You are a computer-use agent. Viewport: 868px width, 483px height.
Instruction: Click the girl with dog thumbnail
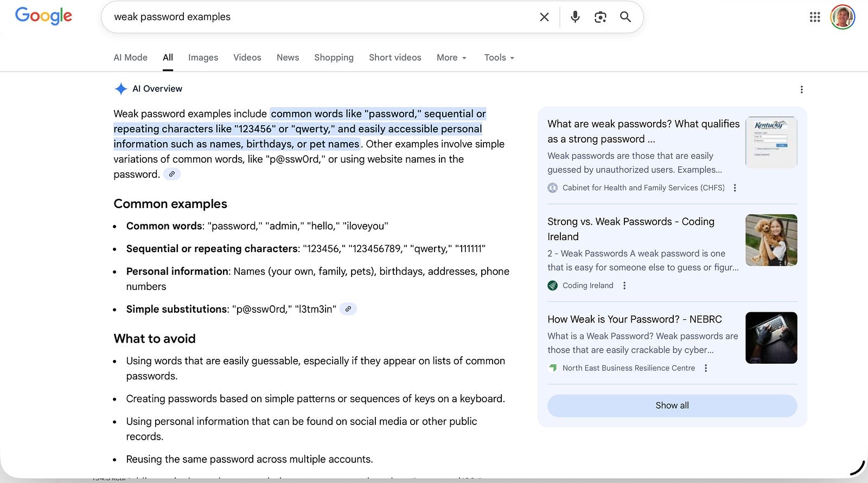coord(771,240)
